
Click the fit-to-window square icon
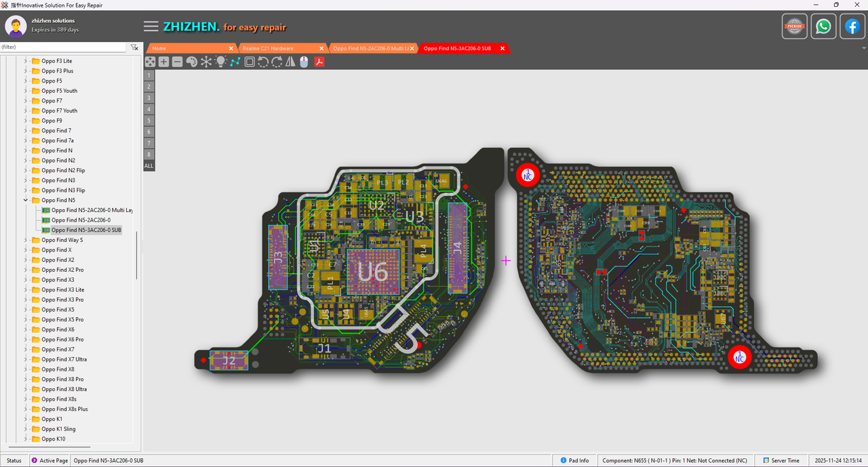click(250, 62)
